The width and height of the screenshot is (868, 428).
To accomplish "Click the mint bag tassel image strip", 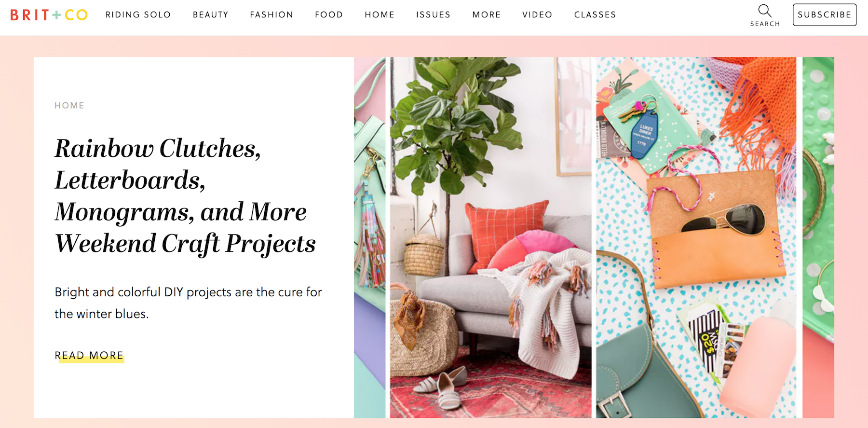I will [370, 237].
